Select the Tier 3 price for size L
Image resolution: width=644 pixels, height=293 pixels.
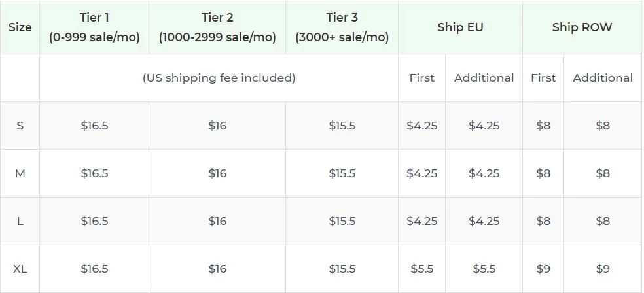[x=342, y=221]
